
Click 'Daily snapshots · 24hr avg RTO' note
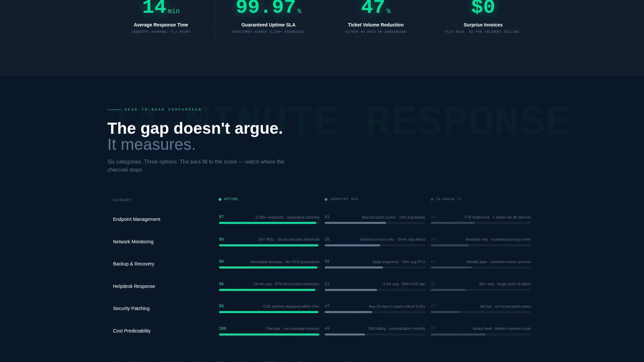[399, 262]
